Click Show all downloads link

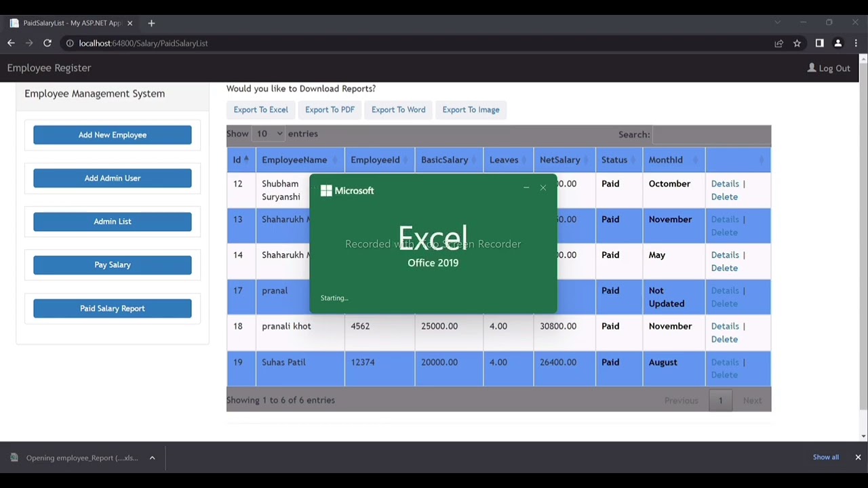pyautogui.click(x=826, y=457)
